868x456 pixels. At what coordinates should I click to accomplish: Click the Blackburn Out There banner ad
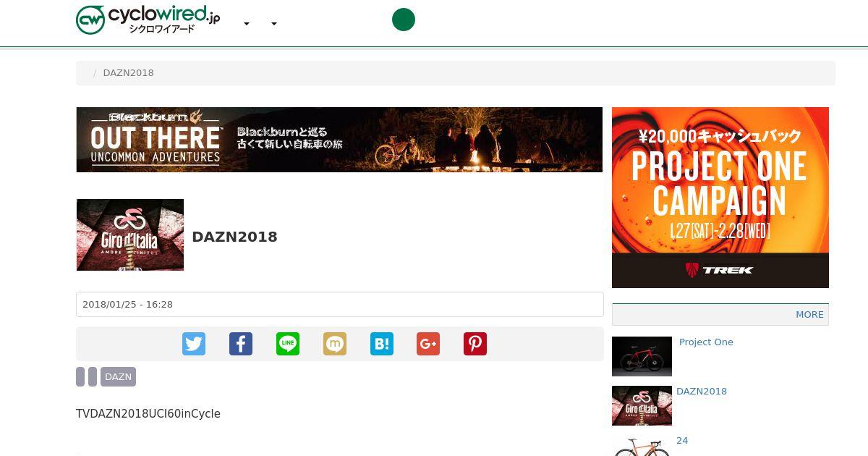339,140
